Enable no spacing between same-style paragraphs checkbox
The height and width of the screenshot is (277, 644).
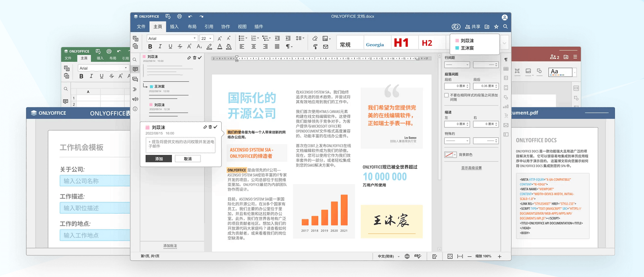pos(447,95)
